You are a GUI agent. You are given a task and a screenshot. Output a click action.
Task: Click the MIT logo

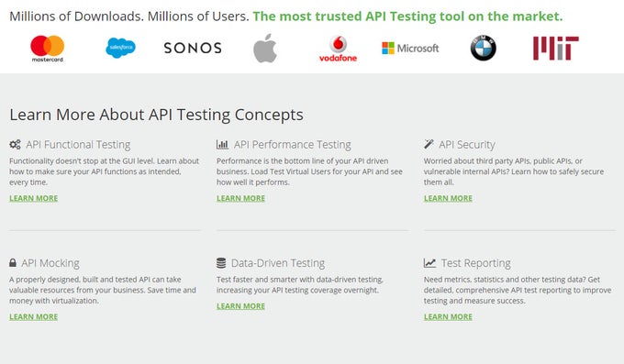pos(556,48)
